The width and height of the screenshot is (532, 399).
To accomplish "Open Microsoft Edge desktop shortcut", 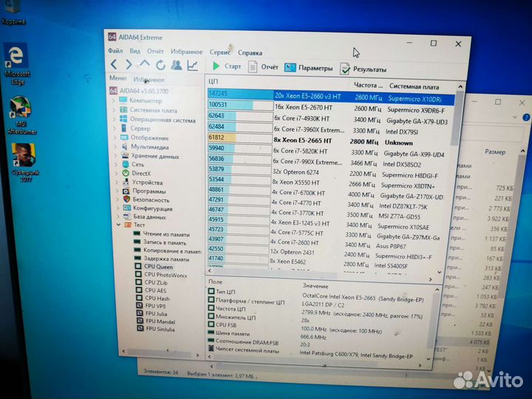I will (16, 64).
